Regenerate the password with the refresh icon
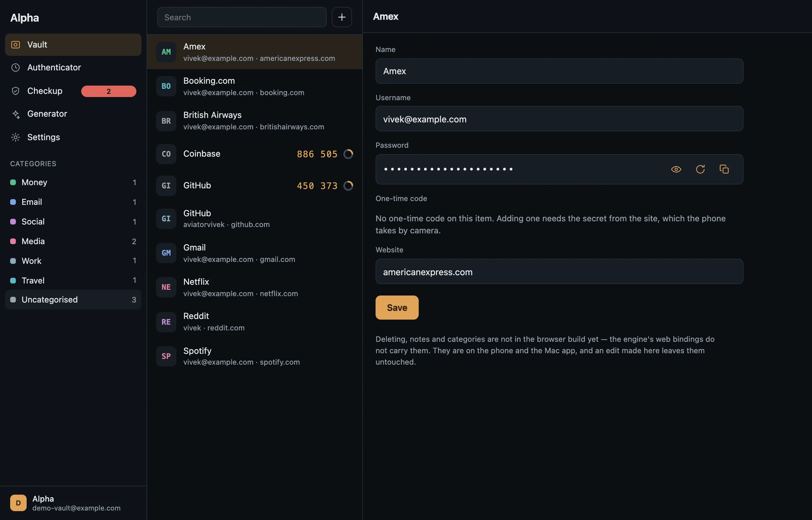The width and height of the screenshot is (812, 520). 700,169
